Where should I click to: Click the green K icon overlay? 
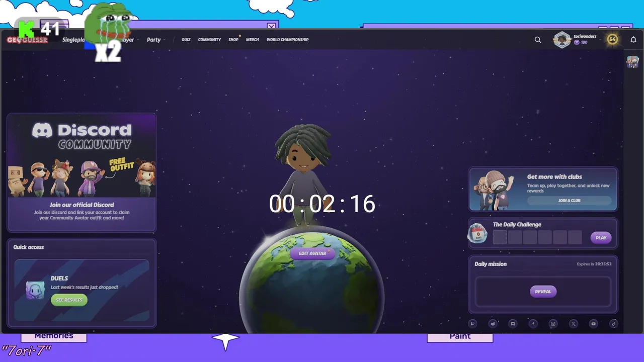[26, 29]
